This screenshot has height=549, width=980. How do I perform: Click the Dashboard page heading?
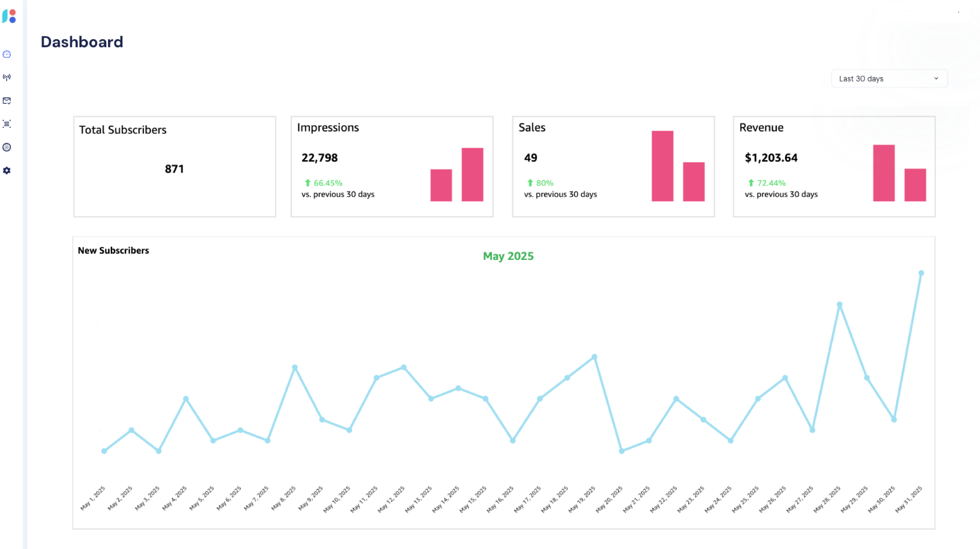pyautogui.click(x=82, y=42)
